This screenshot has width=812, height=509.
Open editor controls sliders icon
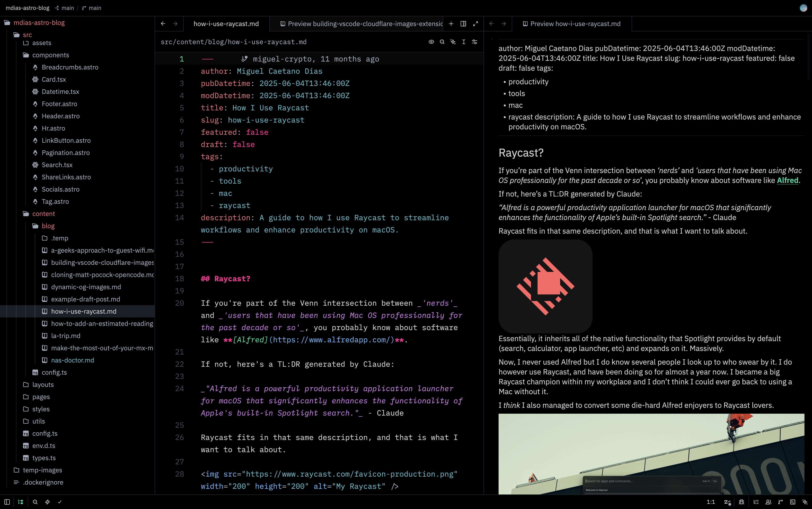[475, 42]
